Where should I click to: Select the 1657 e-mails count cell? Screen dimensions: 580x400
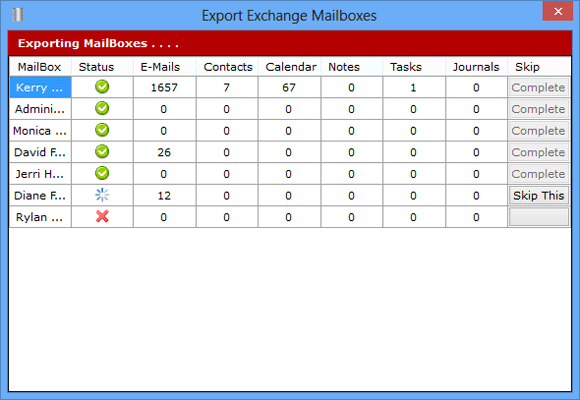point(164,87)
